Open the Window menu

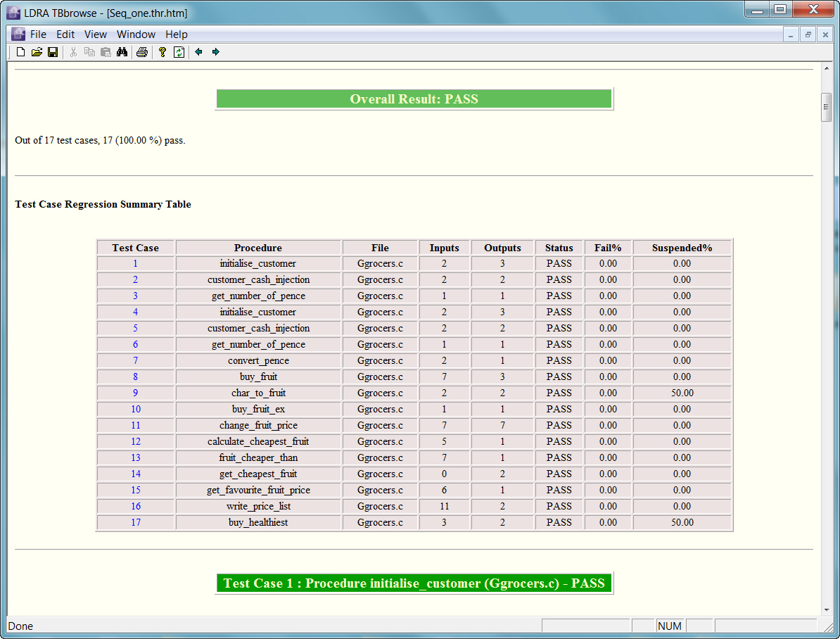[136, 34]
